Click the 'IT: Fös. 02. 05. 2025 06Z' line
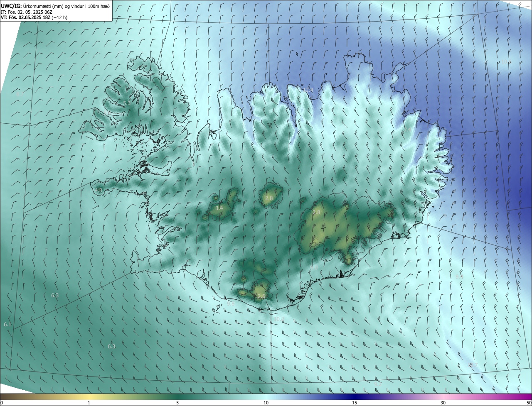This screenshot has height=406, width=532. (x=26, y=12)
